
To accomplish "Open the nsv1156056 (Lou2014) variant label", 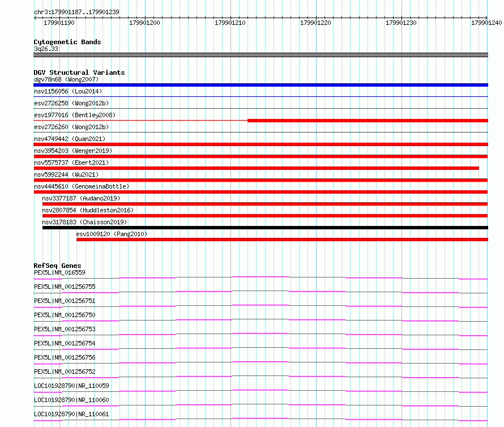I will coord(68,91).
